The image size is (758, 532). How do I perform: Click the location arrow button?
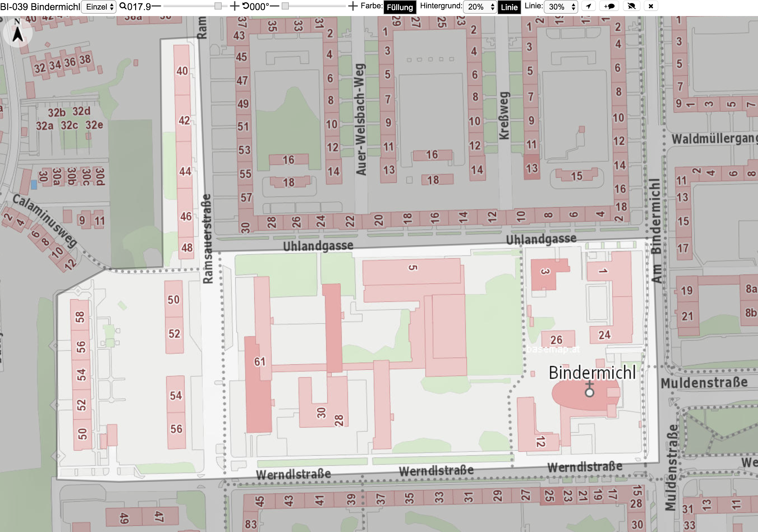pos(588,6)
